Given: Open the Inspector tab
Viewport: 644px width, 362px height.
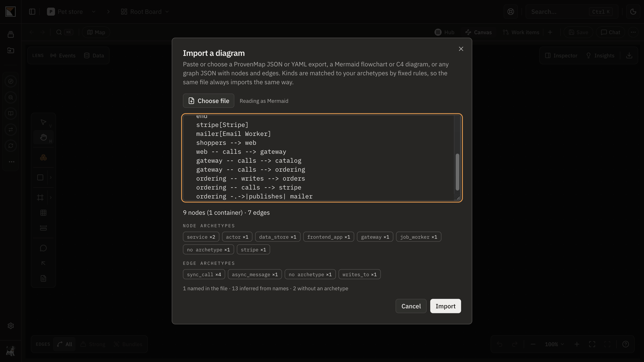Looking at the screenshot, I should coord(561,55).
